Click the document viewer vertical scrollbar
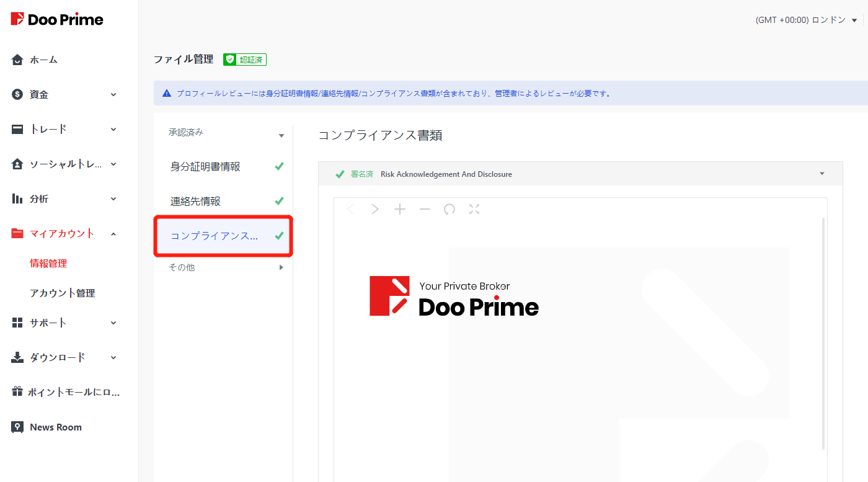 coord(823,333)
